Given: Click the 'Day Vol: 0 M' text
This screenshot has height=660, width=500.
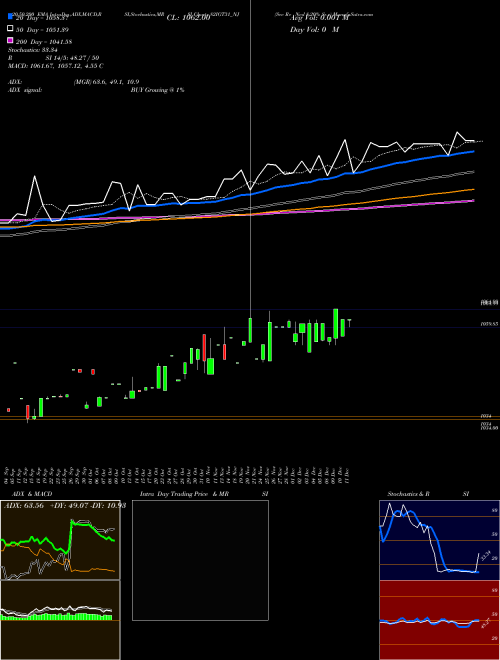Looking at the screenshot, I should pos(314,30).
